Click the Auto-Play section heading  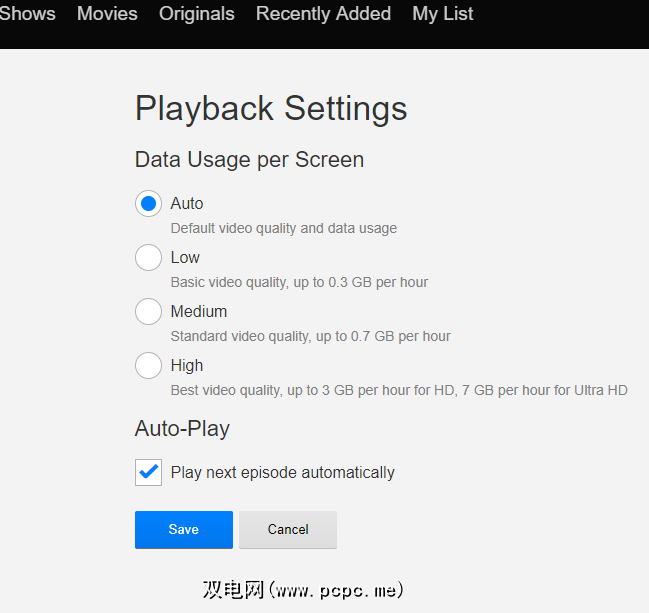(182, 429)
